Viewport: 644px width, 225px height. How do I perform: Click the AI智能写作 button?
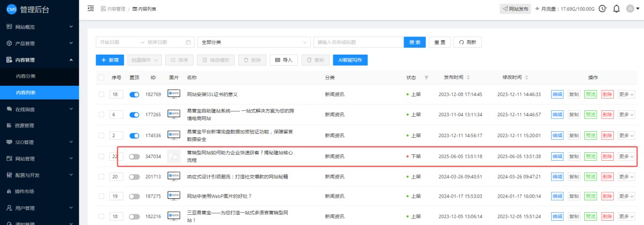coord(350,60)
